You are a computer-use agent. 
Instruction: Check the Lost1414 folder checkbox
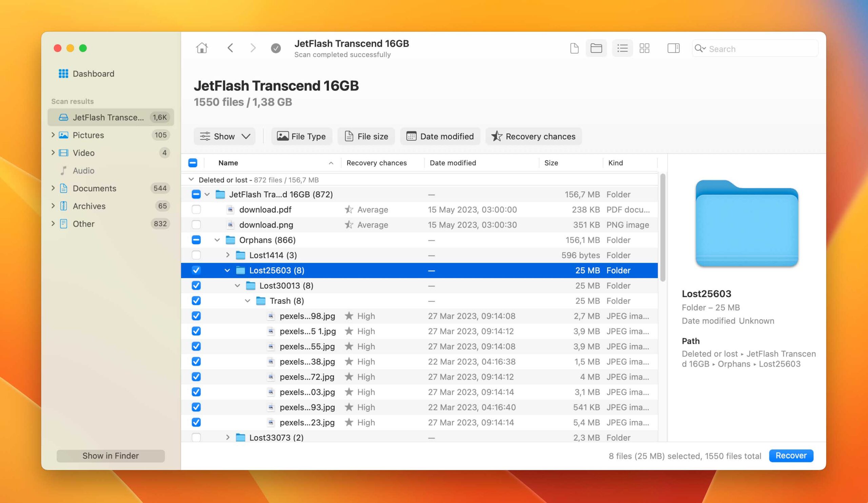(x=196, y=255)
